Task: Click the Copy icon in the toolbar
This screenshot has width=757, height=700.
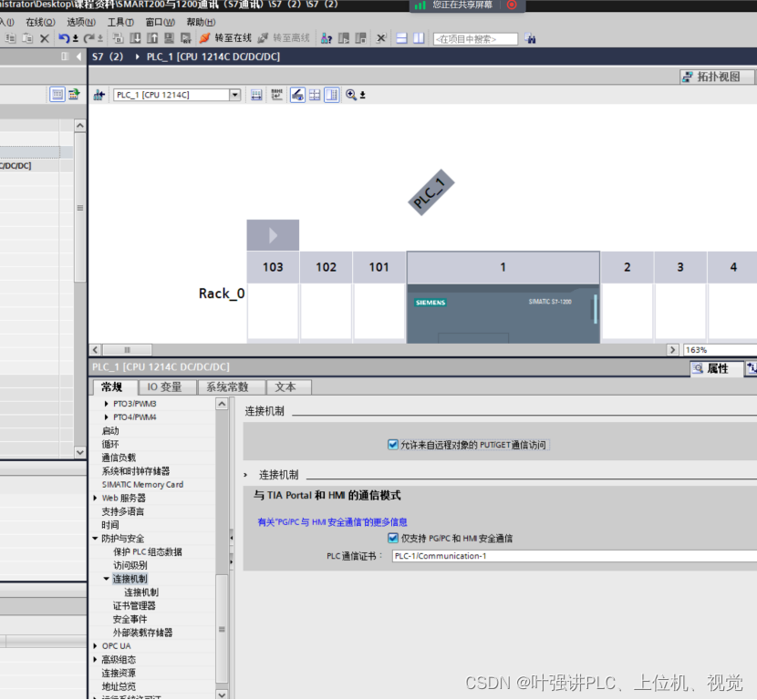Action: [x=10, y=38]
